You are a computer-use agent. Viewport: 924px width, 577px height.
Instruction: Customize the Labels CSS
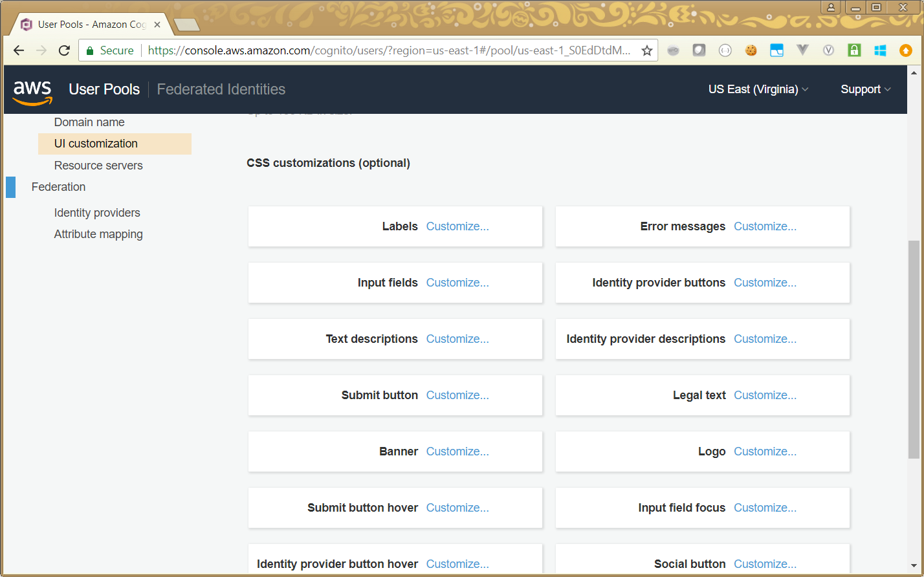[457, 226]
